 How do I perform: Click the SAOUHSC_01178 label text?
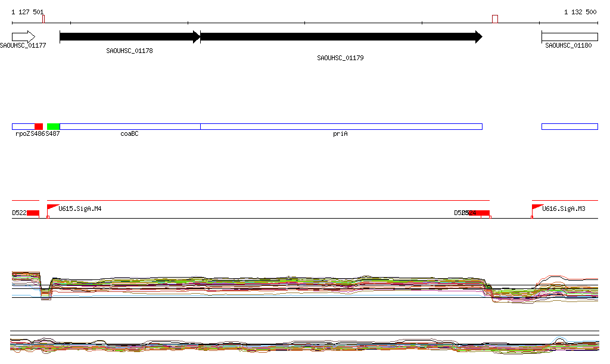pos(129,51)
